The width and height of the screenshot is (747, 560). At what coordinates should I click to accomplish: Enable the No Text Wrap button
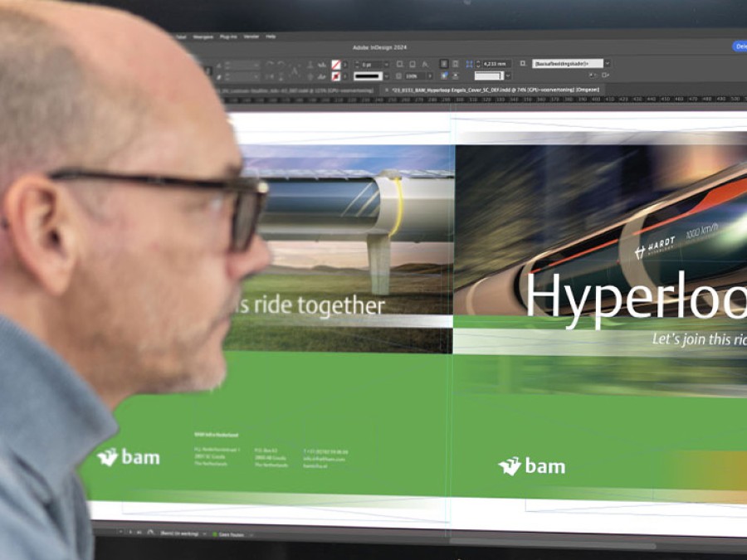click(x=444, y=64)
